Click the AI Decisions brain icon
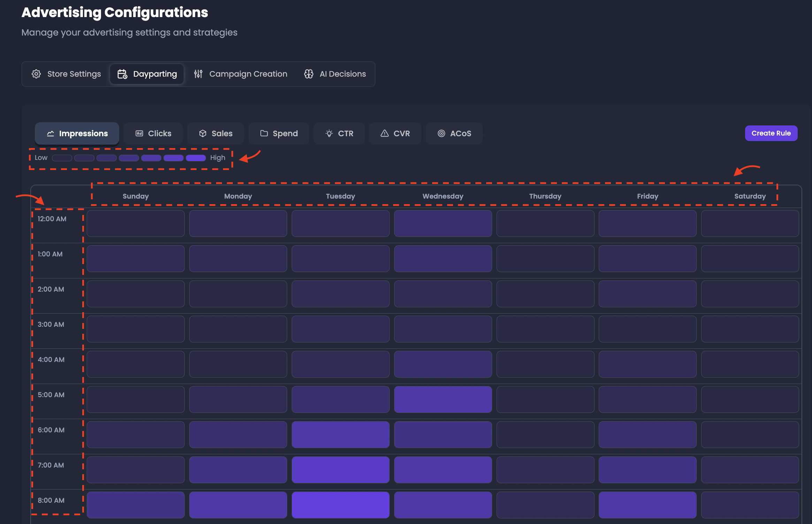Viewport: 812px width, 524px height. [x=309, y=74]
